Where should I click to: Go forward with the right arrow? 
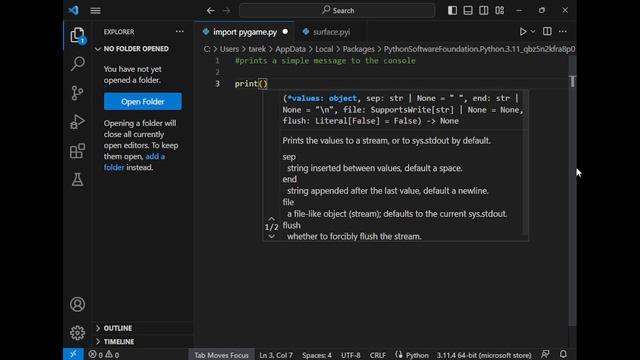coord(227,11)
